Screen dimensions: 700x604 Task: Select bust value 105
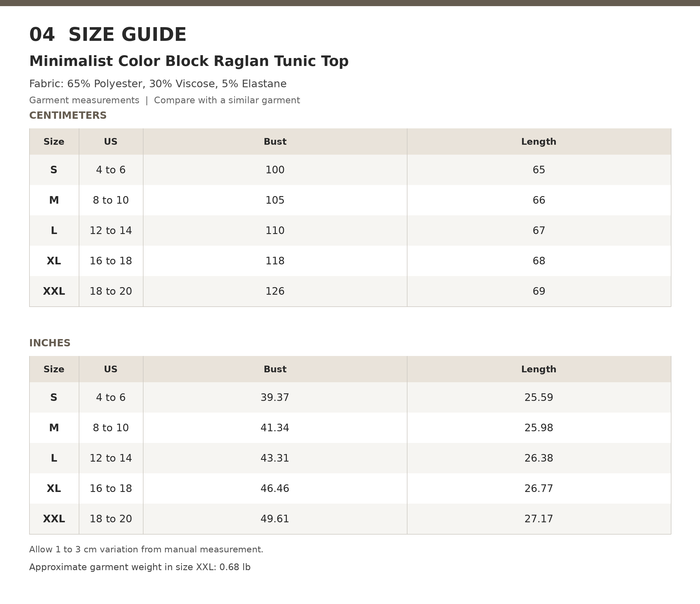(275, 200)
